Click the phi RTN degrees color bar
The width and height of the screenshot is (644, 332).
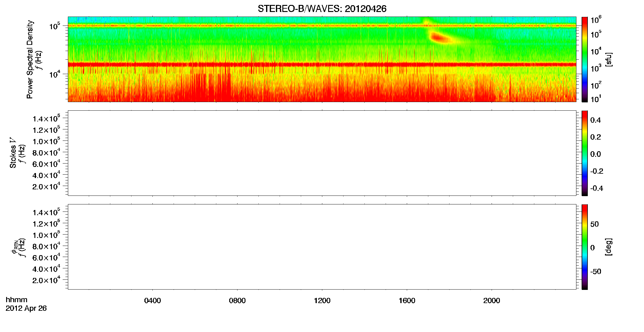point(584,247)
